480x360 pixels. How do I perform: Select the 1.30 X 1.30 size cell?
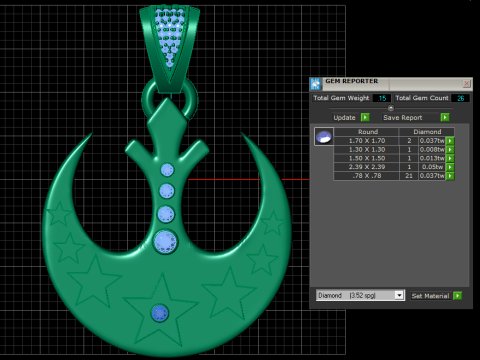367,149
